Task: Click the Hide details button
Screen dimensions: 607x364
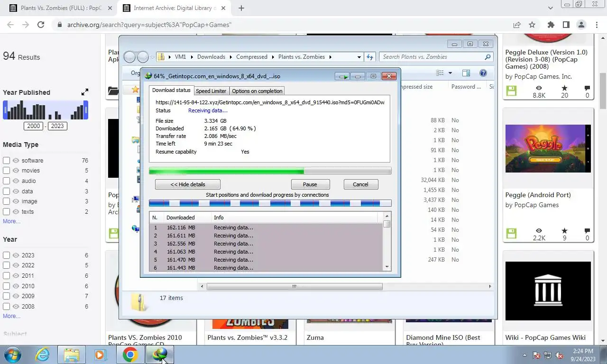Action: [188, 184]
